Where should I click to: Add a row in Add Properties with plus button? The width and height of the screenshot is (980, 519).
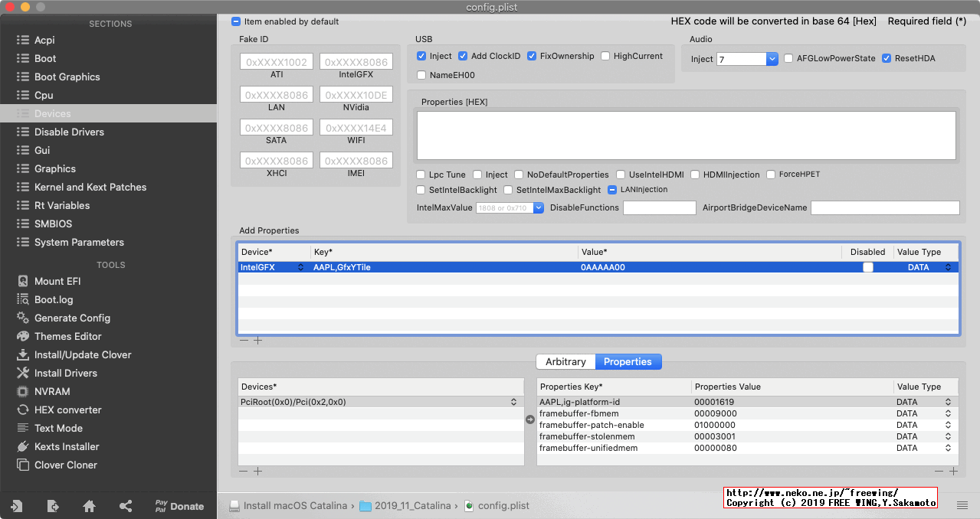coord(258,340)
